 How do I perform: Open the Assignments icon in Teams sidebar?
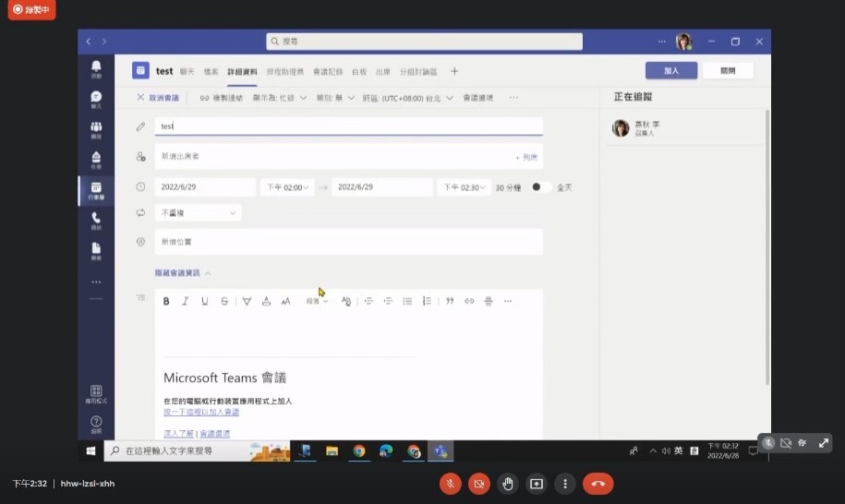tap(96, 160)
